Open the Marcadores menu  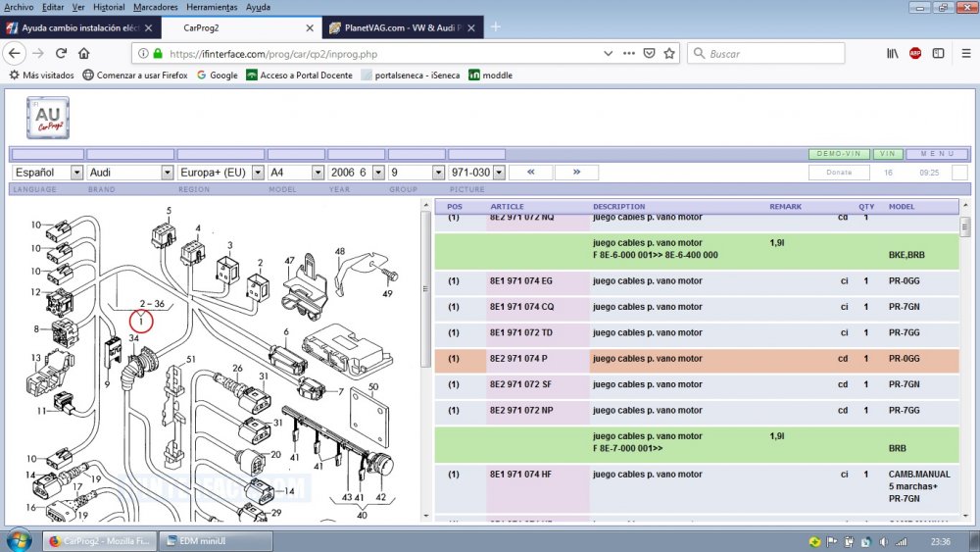pyautogui.click(x=156, y=7)
